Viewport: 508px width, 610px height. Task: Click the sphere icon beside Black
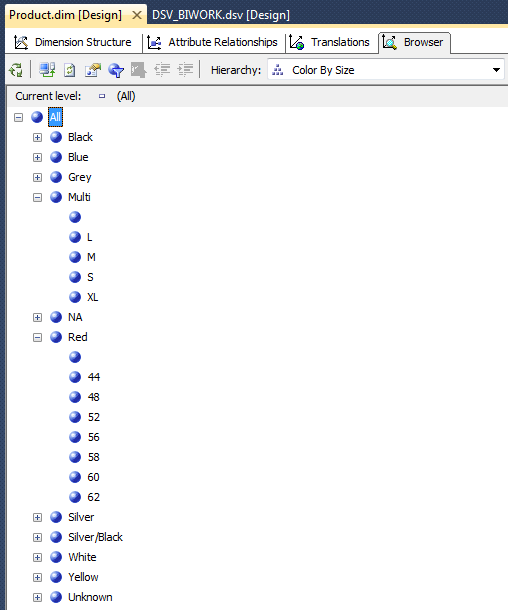(x=56, y=137)
